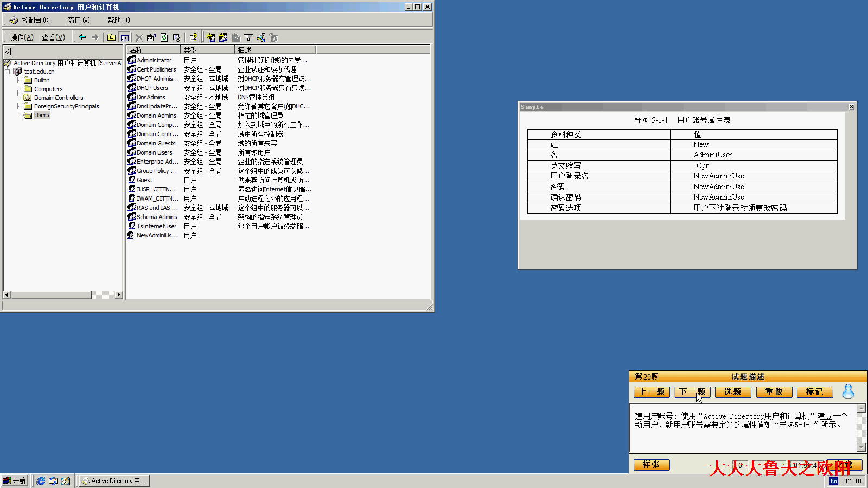This screenshot has width=868, height=488.
Task: Select the Schema Admins group entry
Action: click(x=157, y=217)
